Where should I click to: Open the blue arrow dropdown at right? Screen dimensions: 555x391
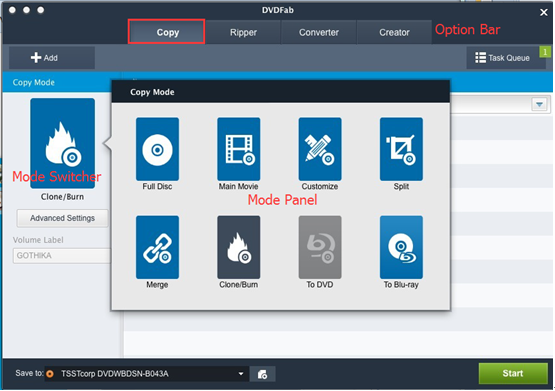(539, 104)
